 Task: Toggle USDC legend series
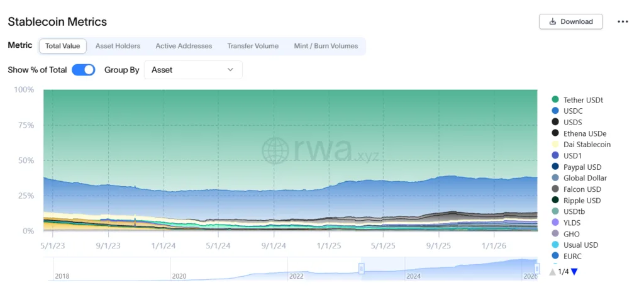567,111
